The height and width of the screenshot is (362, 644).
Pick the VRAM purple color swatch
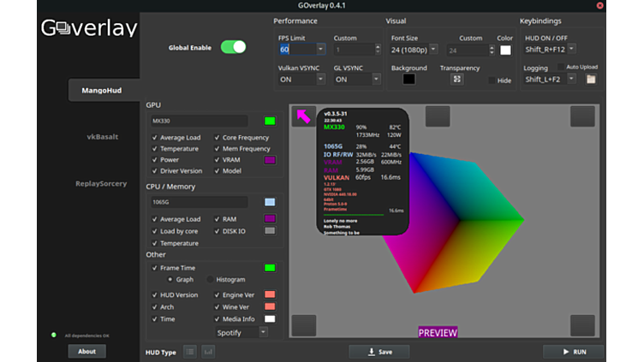(x=270, y=160)
